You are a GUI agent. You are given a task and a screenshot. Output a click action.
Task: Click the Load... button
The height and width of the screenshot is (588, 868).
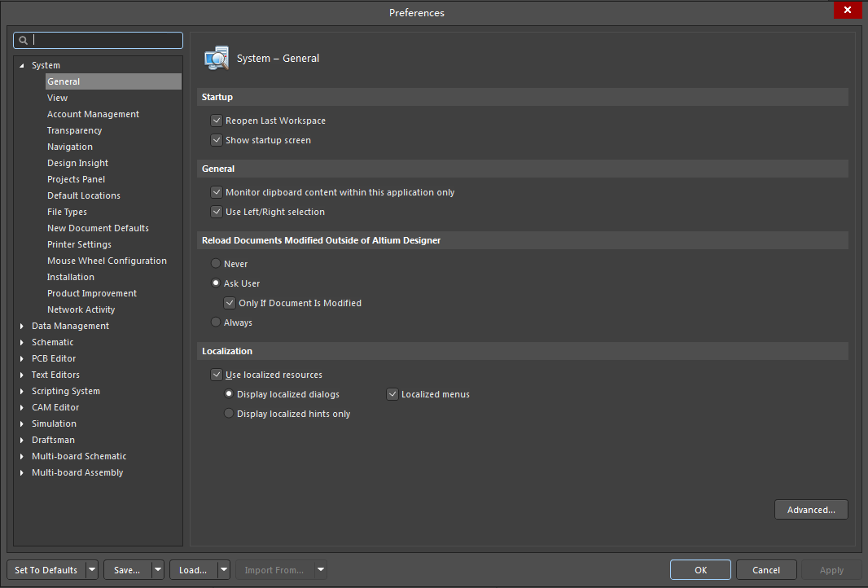[x=193, y=570]
